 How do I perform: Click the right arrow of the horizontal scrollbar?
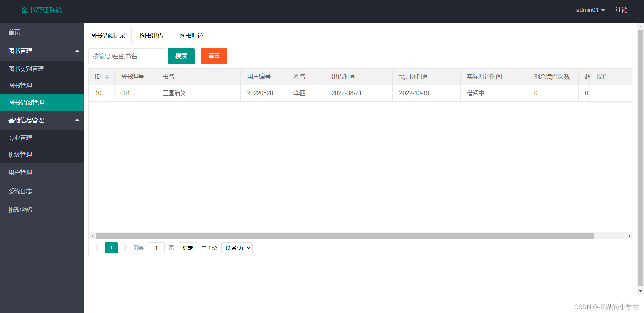tap(629, 236)
